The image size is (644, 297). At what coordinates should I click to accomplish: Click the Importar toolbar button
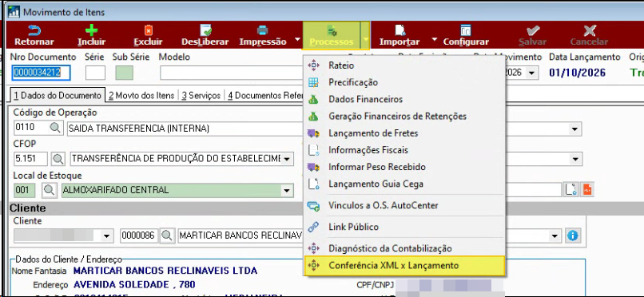(400, 35)
